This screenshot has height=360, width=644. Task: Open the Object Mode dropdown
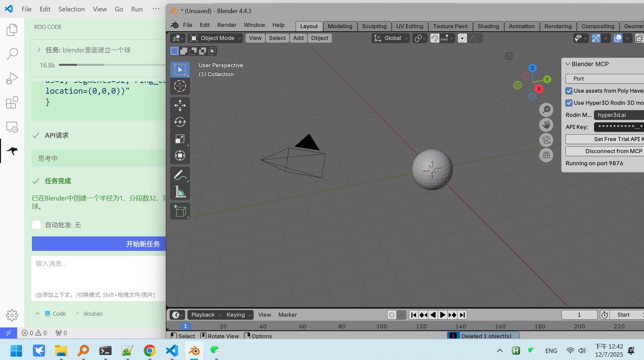pos(215,38)
